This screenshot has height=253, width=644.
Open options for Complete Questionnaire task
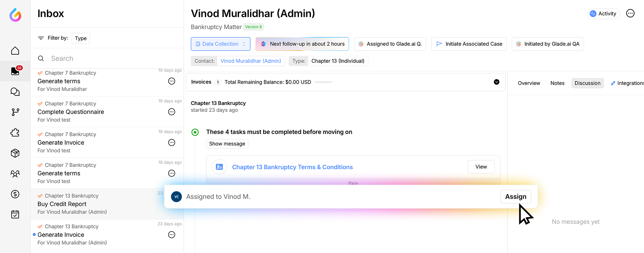pos(172,112)
